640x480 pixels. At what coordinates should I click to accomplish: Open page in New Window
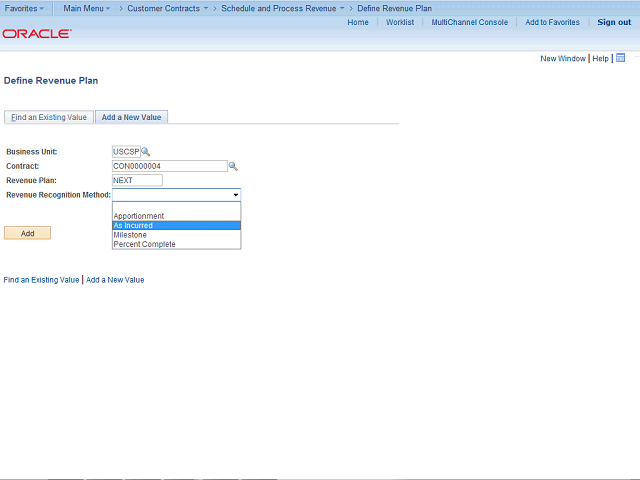click(563, 58)
